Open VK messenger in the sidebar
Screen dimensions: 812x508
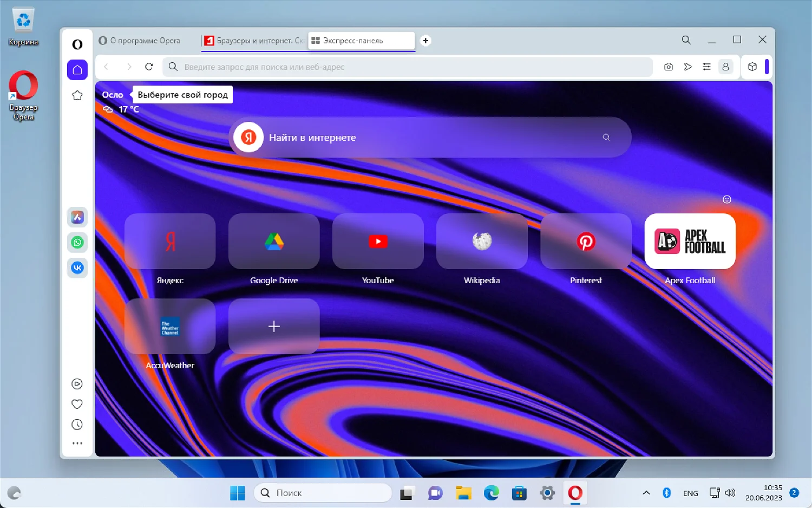77,268
